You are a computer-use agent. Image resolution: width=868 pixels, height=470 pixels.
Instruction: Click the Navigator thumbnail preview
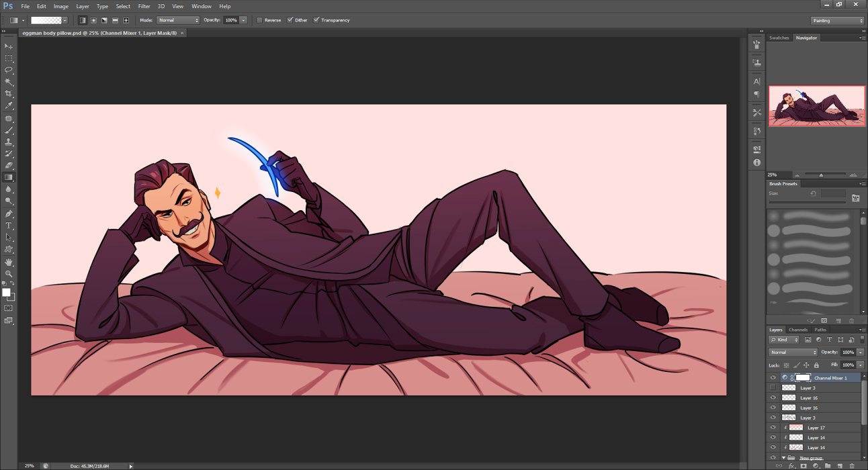point(817,106)
